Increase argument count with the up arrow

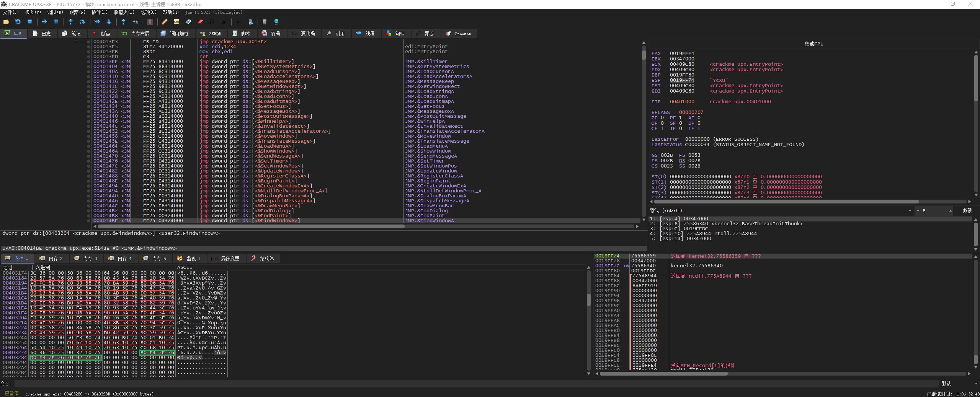[950, 210]
